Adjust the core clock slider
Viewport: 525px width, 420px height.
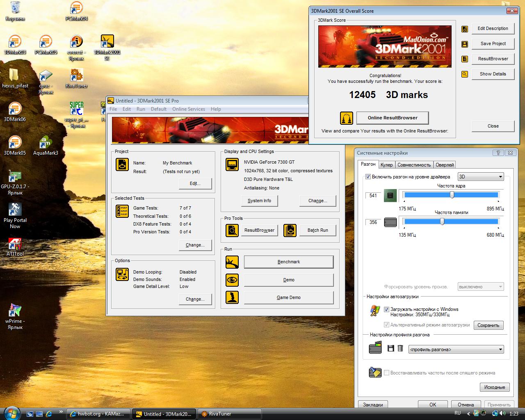click(451, 195)
